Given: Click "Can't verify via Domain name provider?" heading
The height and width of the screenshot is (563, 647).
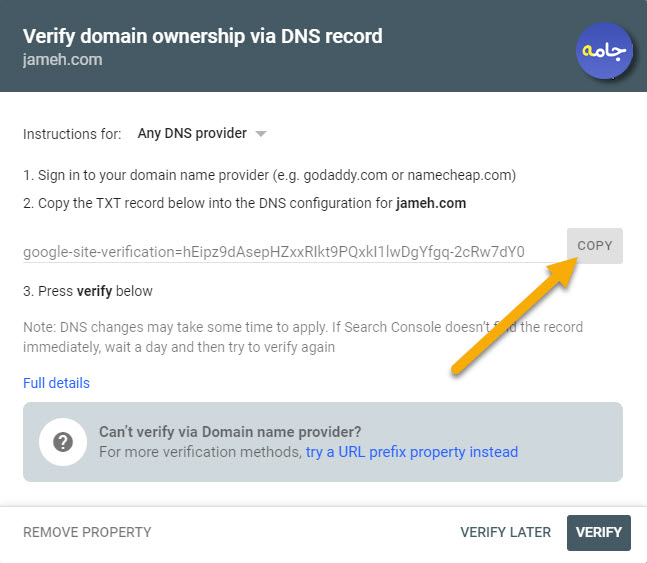Looking at the screenshot, I should 230,432.
